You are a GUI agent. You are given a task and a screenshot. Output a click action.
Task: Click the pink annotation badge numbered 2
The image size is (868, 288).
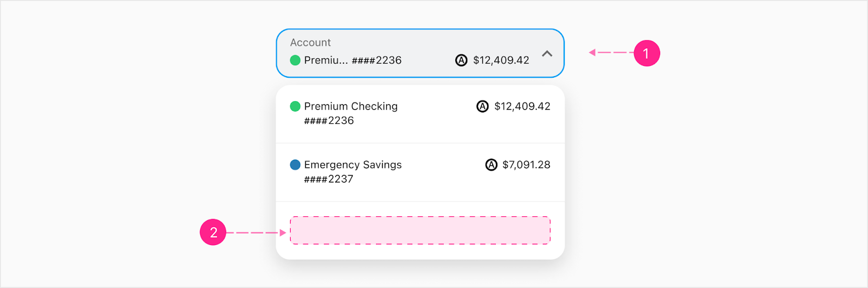click(213, 233)
